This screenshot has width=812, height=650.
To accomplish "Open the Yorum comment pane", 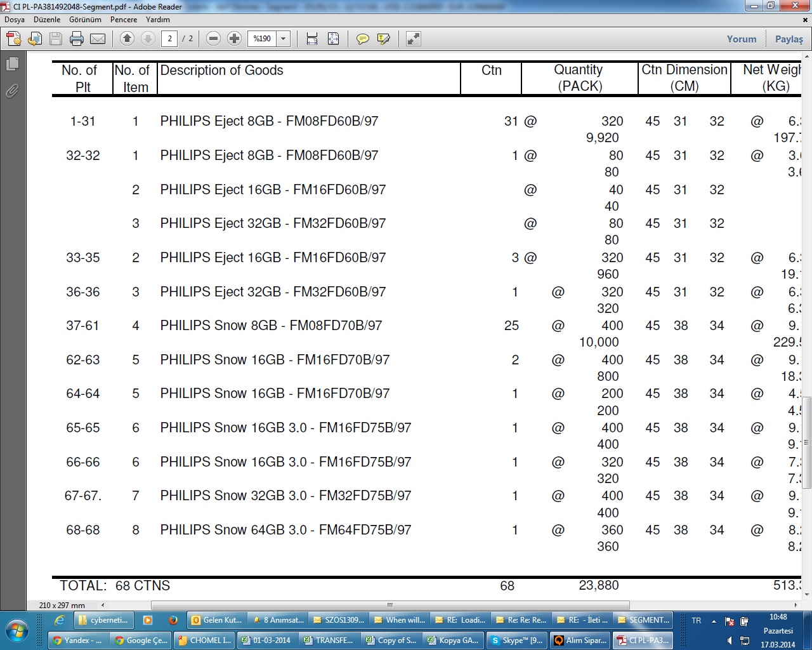I will click(742, 39).
